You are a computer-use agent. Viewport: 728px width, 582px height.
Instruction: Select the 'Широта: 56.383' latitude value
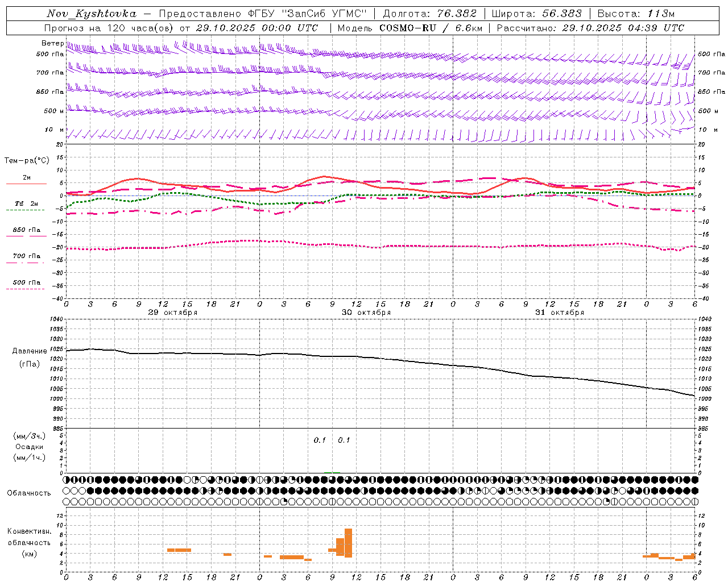536,14
